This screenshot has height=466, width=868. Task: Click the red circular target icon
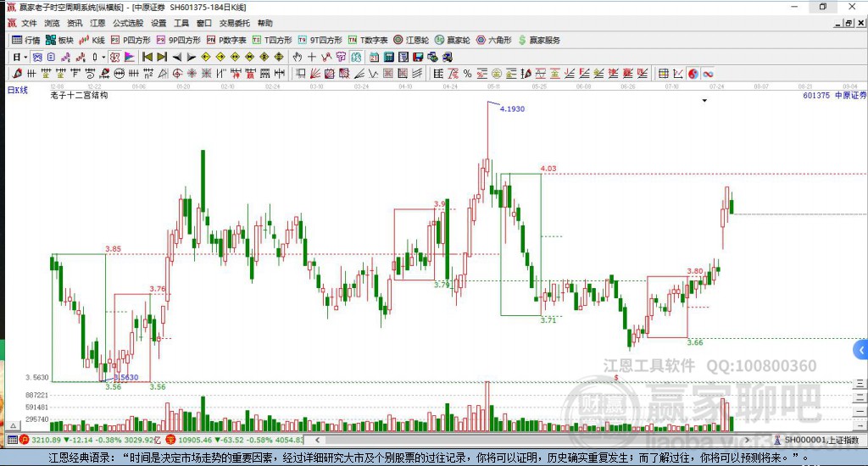click(x=177, y=74)
